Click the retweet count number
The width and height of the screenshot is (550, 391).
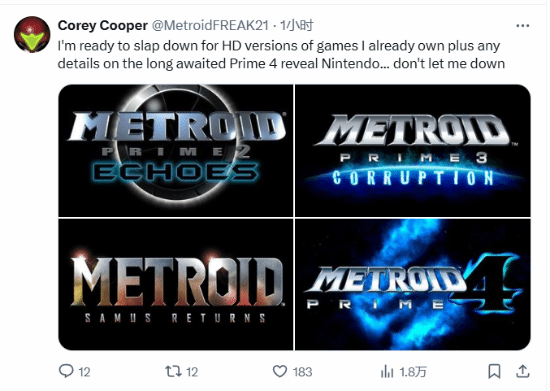pos(192,372)
